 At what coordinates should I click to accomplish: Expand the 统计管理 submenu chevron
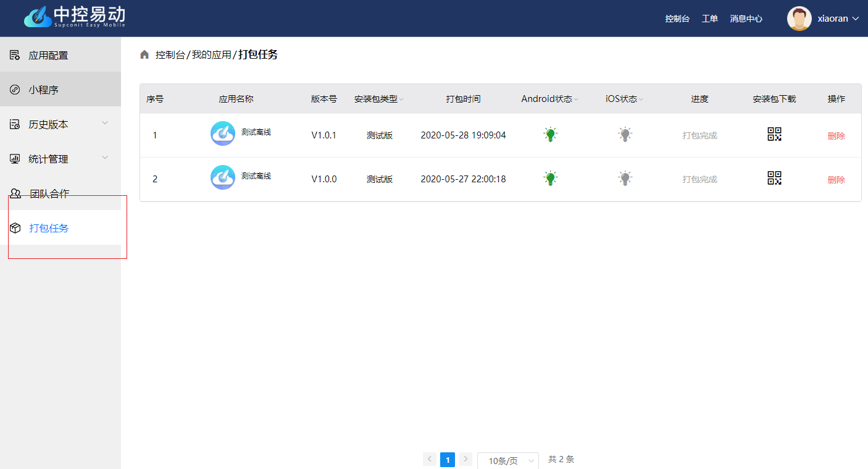(105, 158)
